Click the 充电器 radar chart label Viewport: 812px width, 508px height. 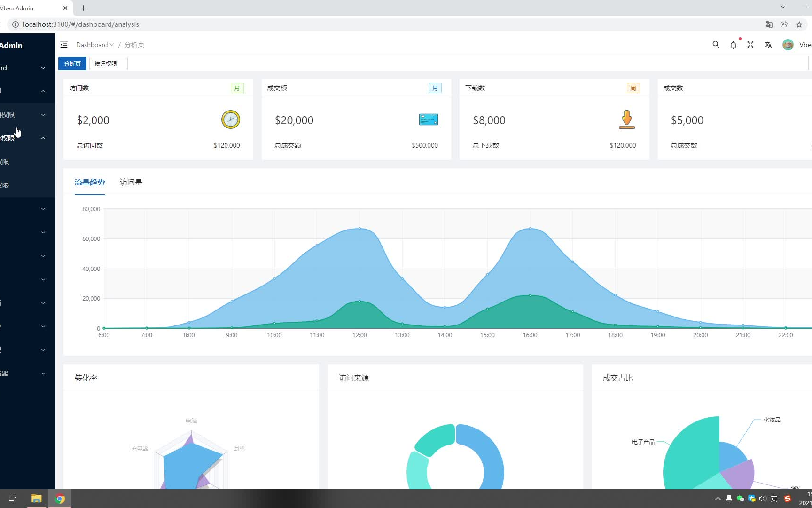140,448
